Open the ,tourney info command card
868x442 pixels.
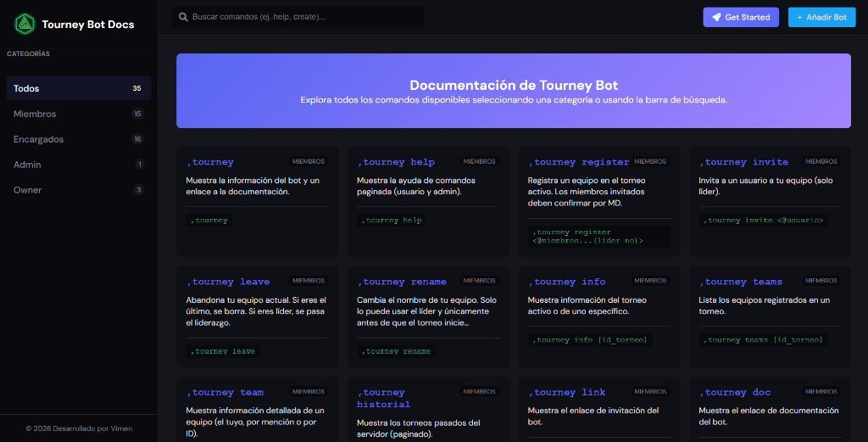(x=599, y=316)
